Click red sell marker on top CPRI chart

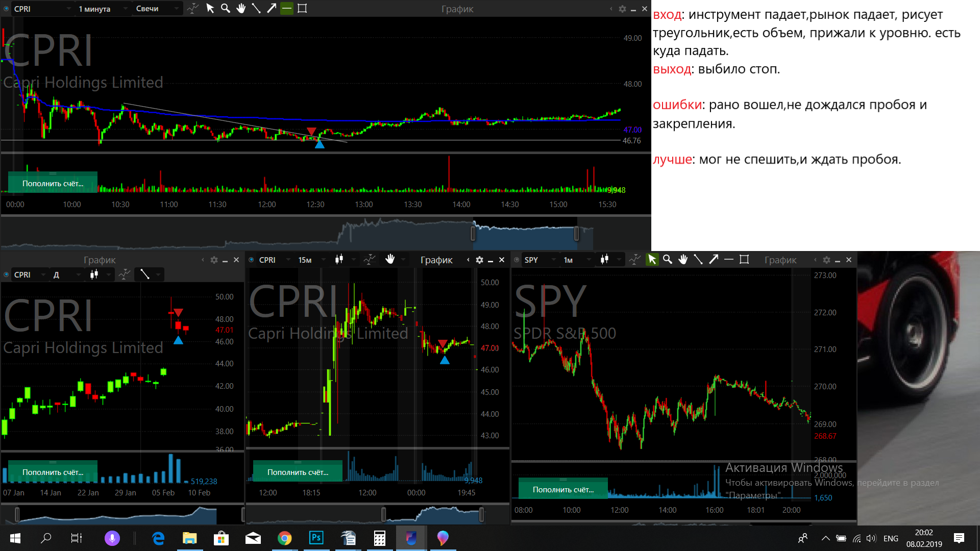click(x=311, y=132)
